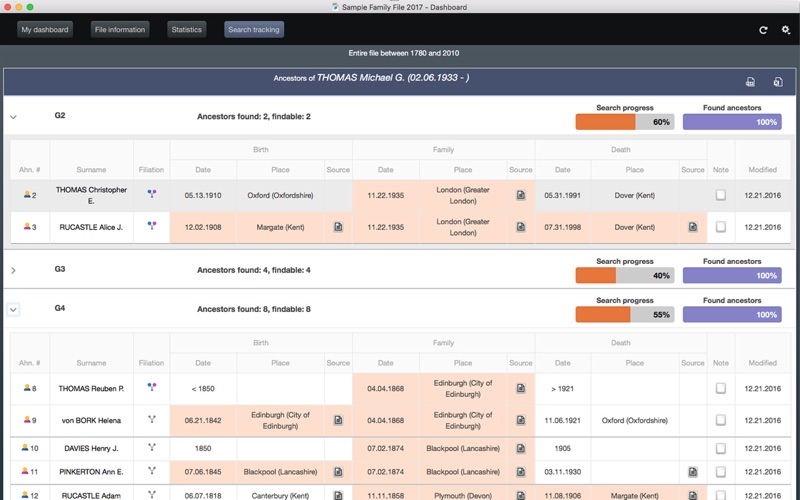This screenshot has width=800, height=500.
Task: Click the filiation icon for von BORK Helena
Action: coord(152,420)
